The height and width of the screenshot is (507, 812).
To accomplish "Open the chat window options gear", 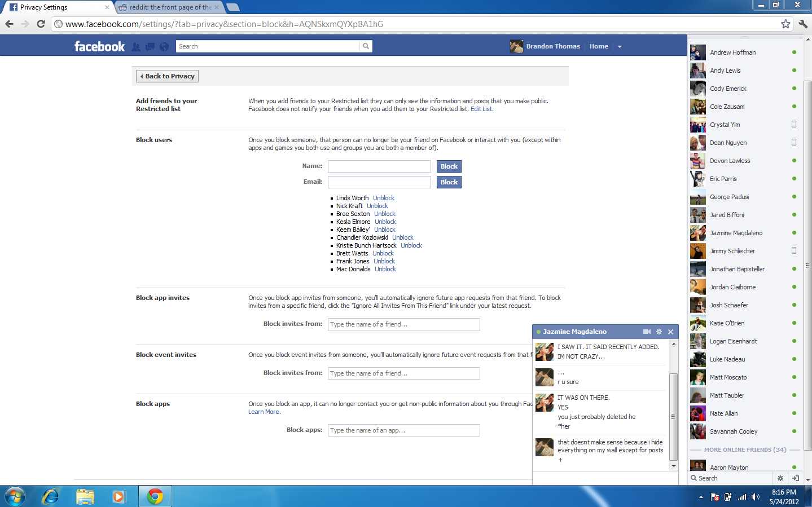I will [x=659, y=332].
